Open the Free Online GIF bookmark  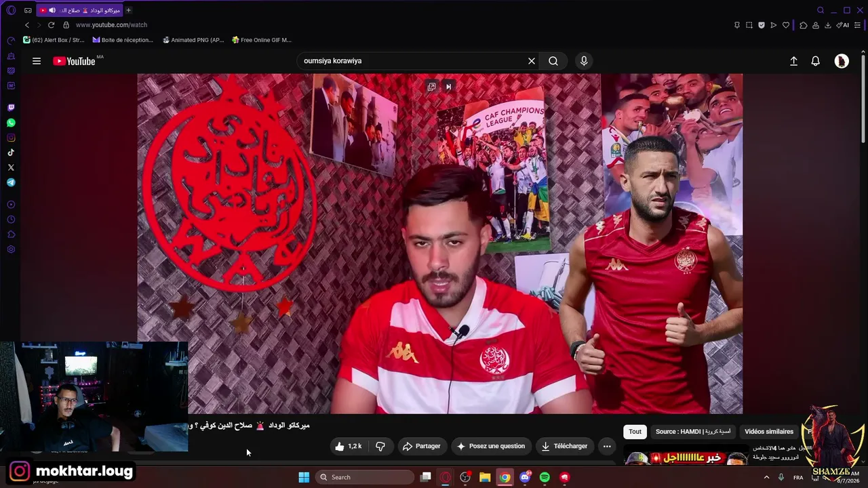(262, 40)
